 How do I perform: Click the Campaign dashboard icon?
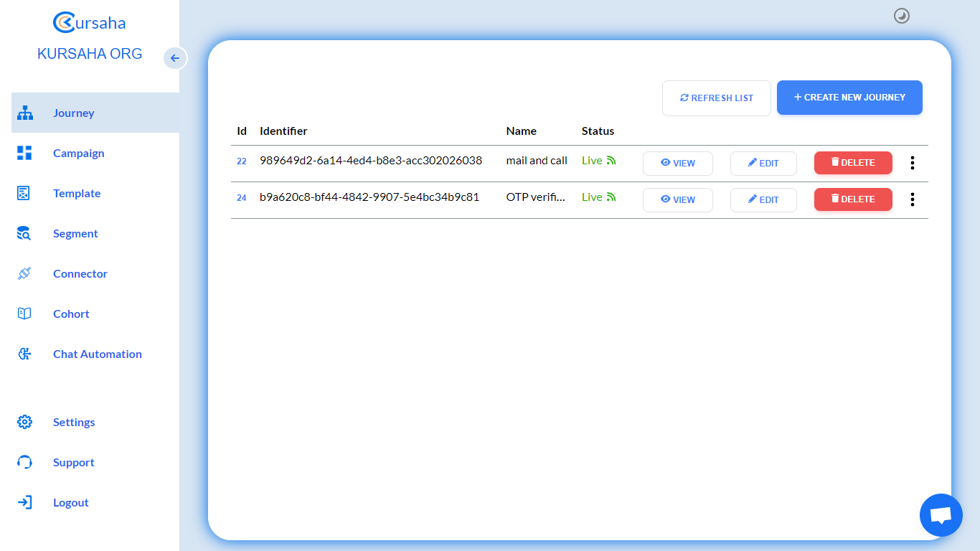click(24, 153)
